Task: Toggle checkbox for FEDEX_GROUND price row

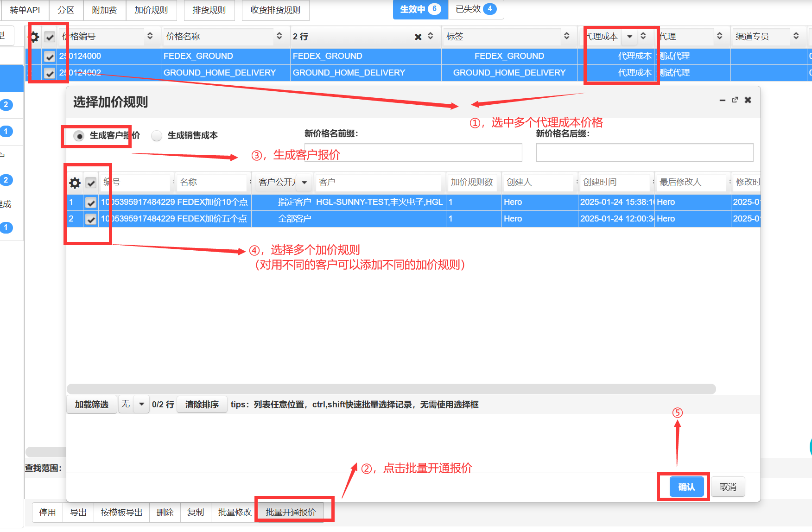Action: [50, 57]
